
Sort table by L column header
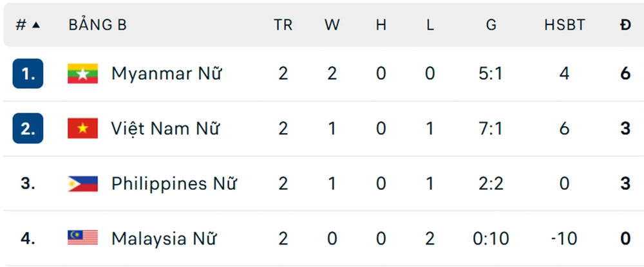[x=430, y=25]
